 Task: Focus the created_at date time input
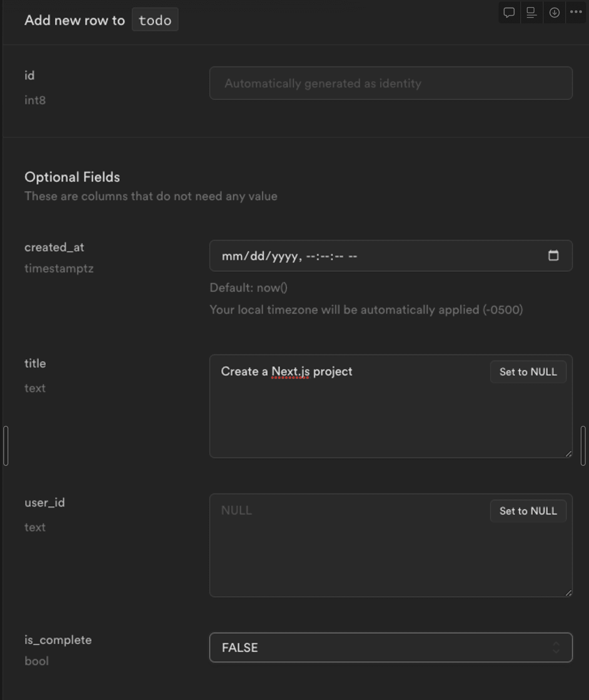tap(375, 256)
